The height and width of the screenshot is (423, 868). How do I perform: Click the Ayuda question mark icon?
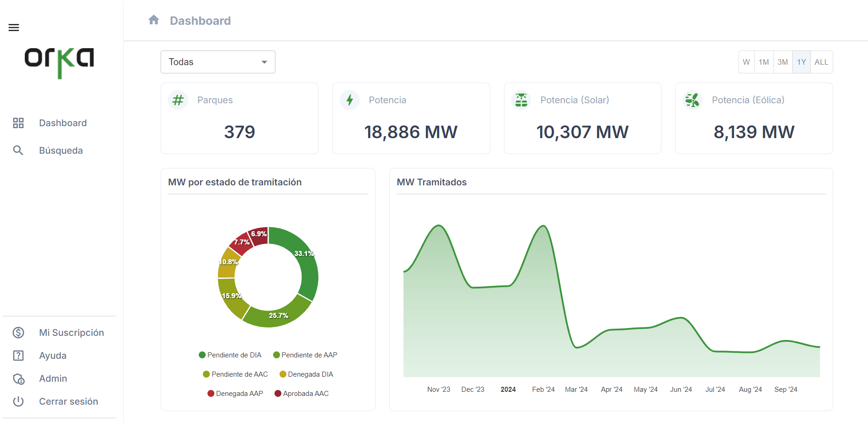pyautogui.click(x=18, y=356)
